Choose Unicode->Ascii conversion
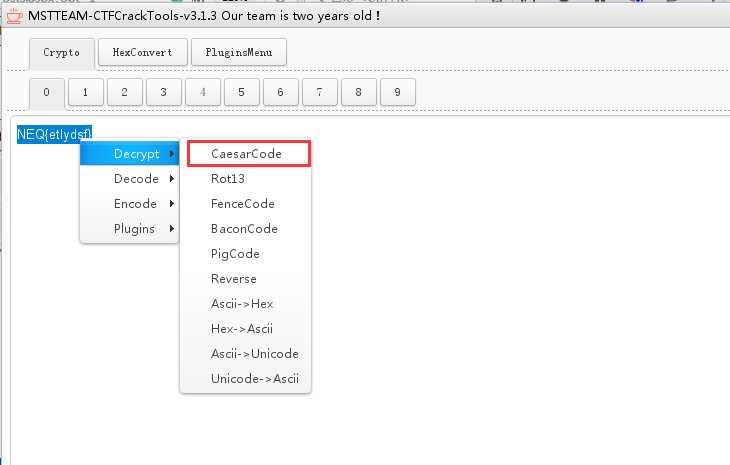This screenshot has height=465, width=730. (x=246, y=379)
